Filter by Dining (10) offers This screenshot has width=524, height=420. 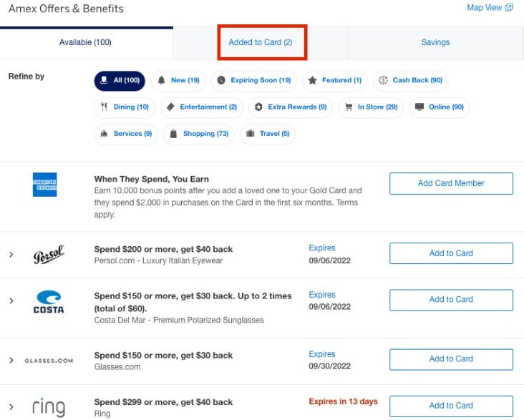[125, 107]
